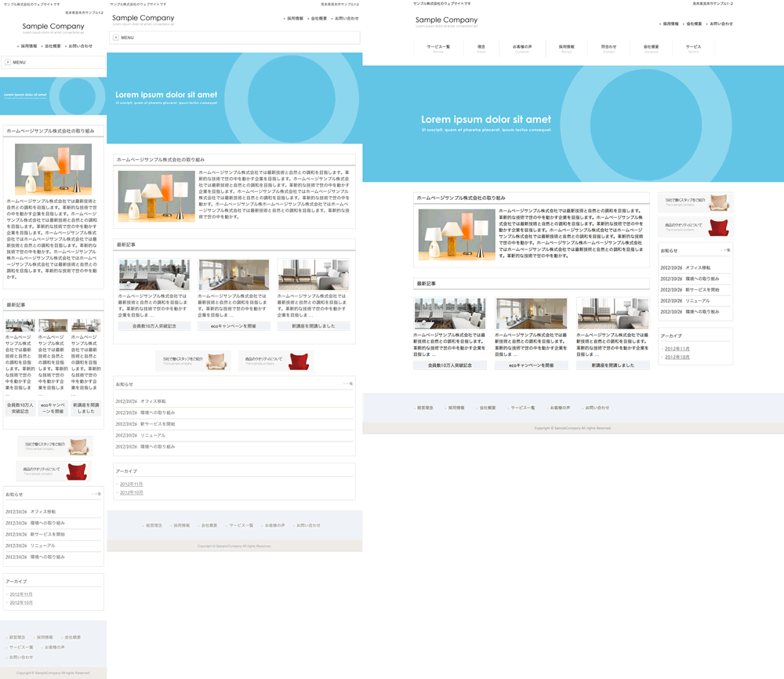Viewport: 784px width, 679px height.
Task: Click the red chair quality banner in desktop sidebar
Action: point(695,227)
